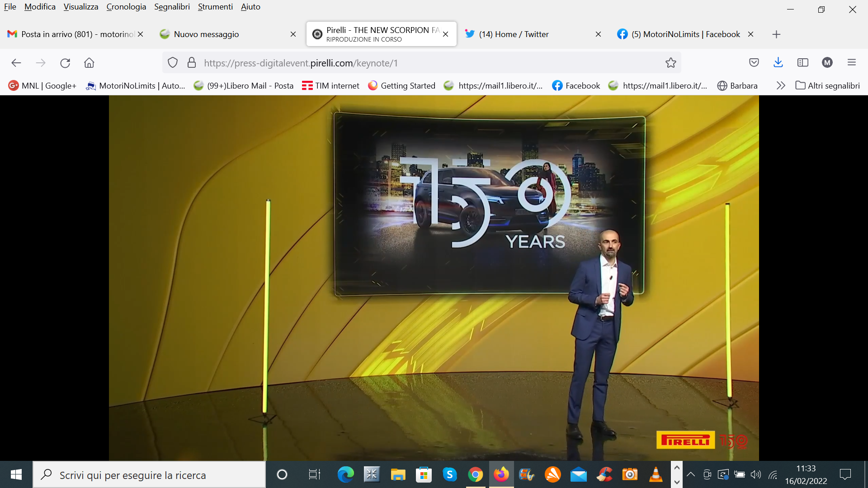This screenshot has width=868, height=488.
Task: Save page to Pocket icon
Action: pyautogui.click(x=754, y=63)
